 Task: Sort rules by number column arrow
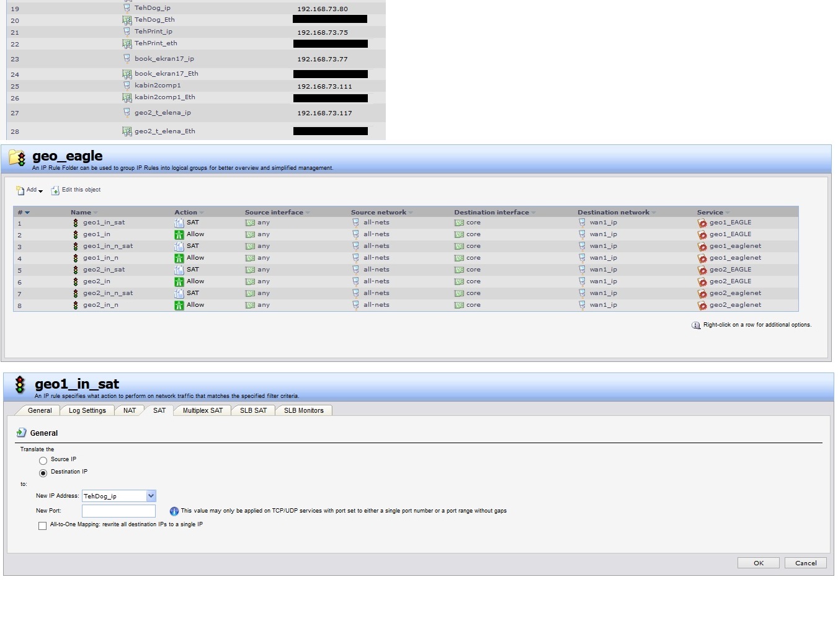tap(27, 213)
